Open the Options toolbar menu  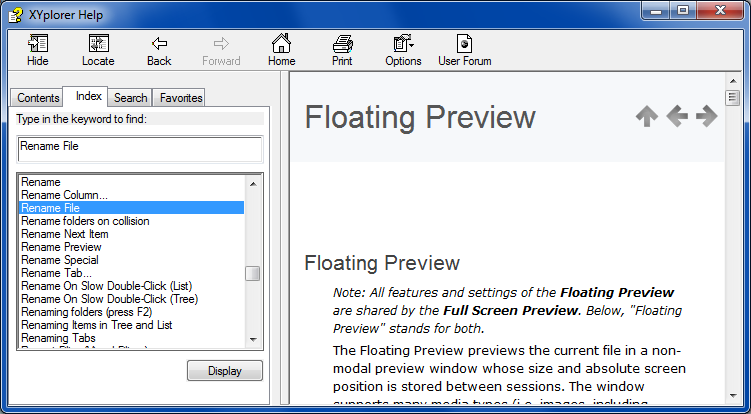pyautogui.click(x=403, y=44)
